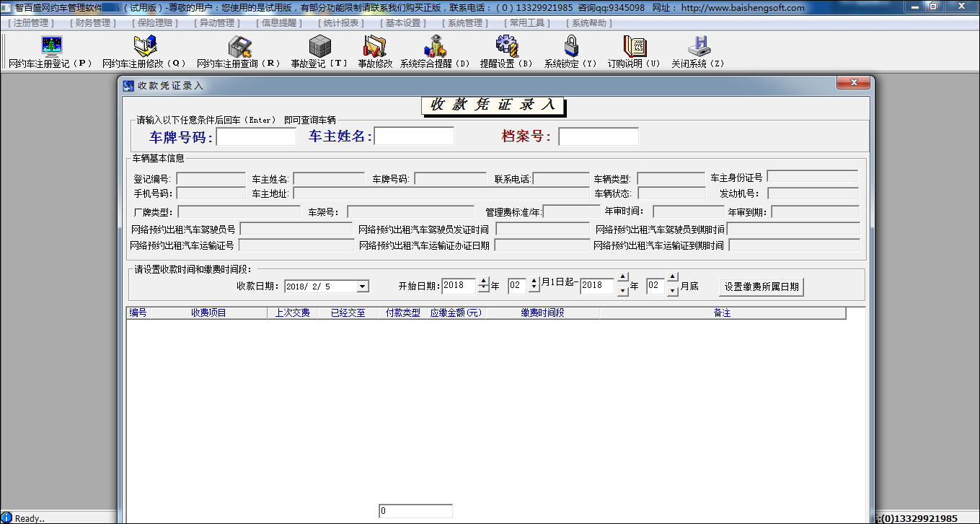980x524 pixels.
Task: Open the 财务管理 menu
Action: click(93, 23)
